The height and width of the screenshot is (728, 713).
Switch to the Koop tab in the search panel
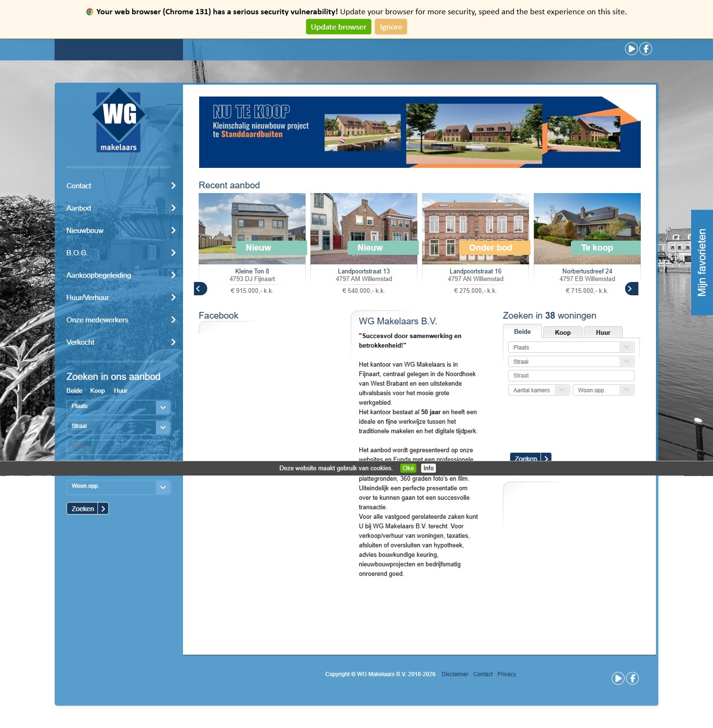point(563,332)
